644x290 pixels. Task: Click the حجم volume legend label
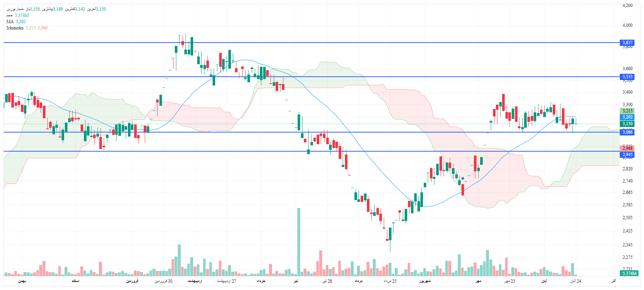click(x=10, y=15)
